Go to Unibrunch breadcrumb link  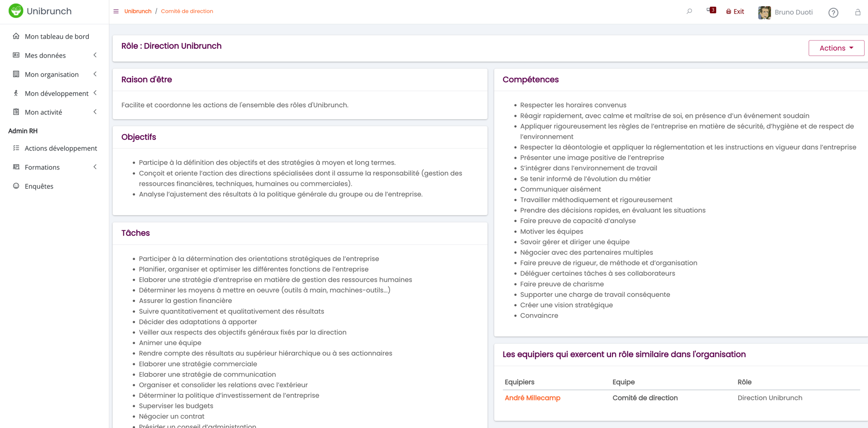tap(138, 11)
